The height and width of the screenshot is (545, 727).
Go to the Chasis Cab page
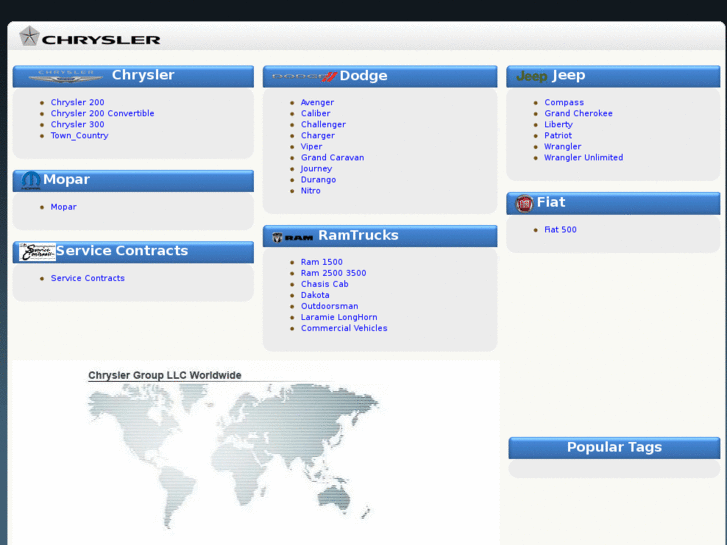325,284
